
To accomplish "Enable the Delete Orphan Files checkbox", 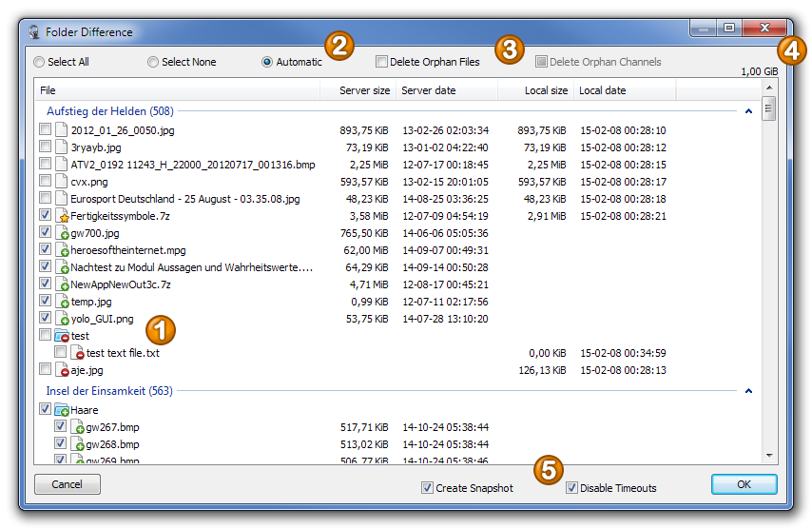I will pyautogui.click(x=382, y=62).
